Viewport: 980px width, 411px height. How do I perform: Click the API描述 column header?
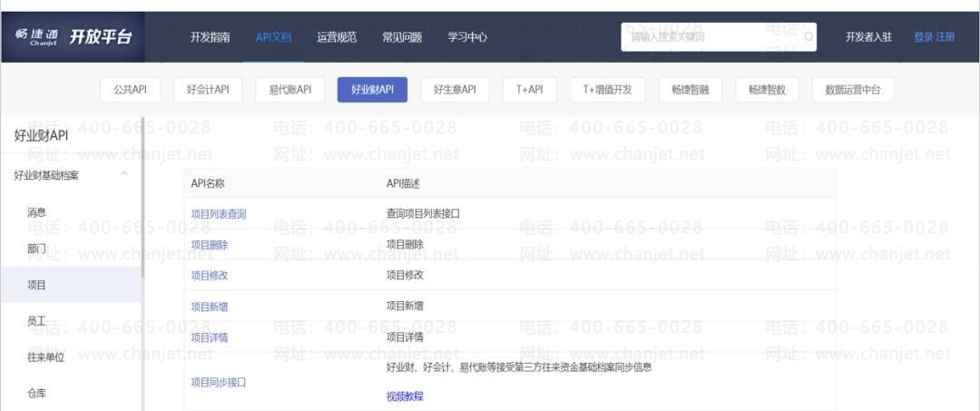coord(404,183)
